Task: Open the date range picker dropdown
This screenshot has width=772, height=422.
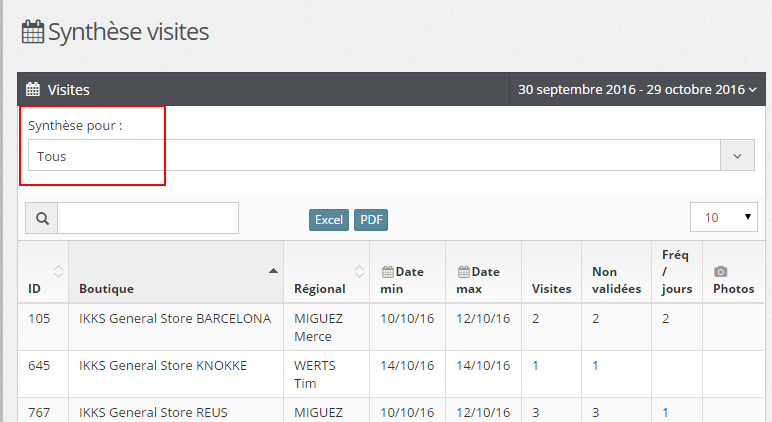Action: click(x=637, y=90)
